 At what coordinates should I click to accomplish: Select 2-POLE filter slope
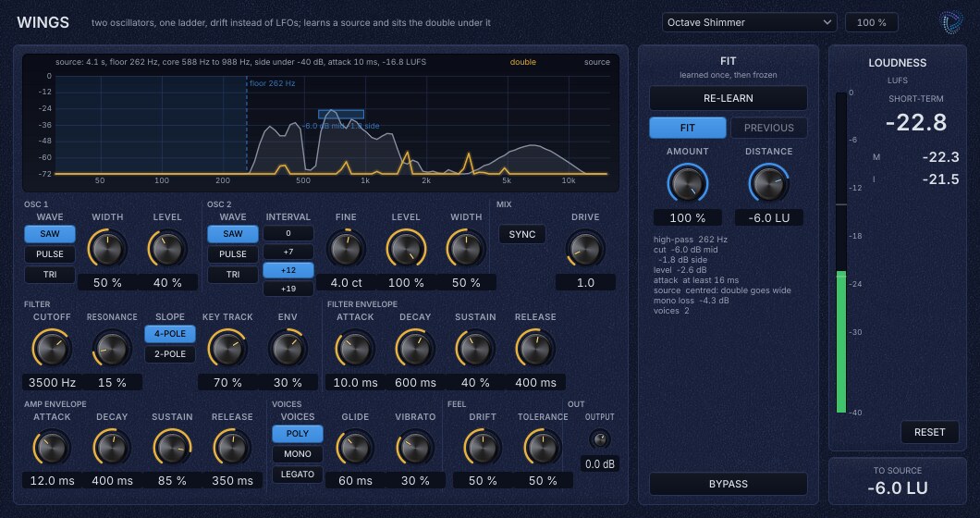pyautogui.click(x=170, y=354)
